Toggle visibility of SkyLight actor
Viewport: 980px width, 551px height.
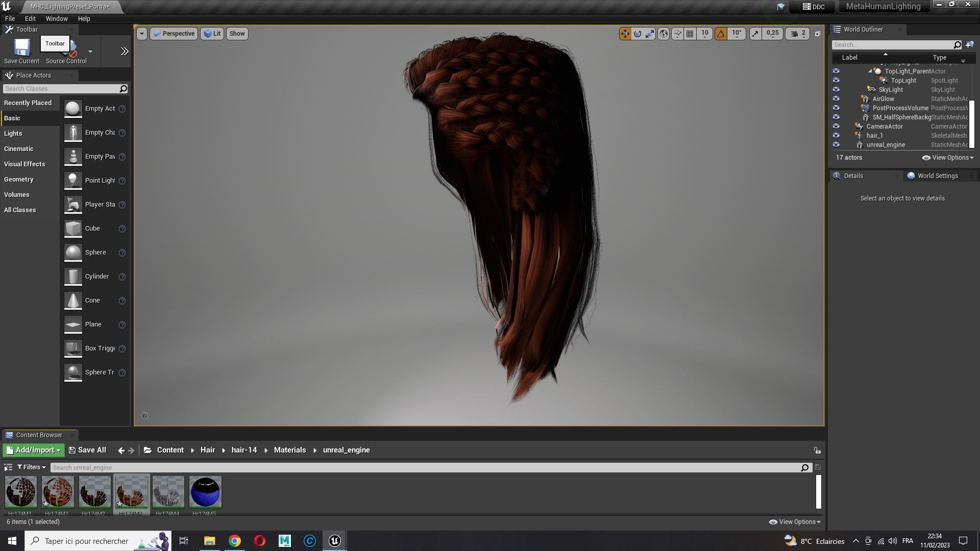[x=836, y=90]
